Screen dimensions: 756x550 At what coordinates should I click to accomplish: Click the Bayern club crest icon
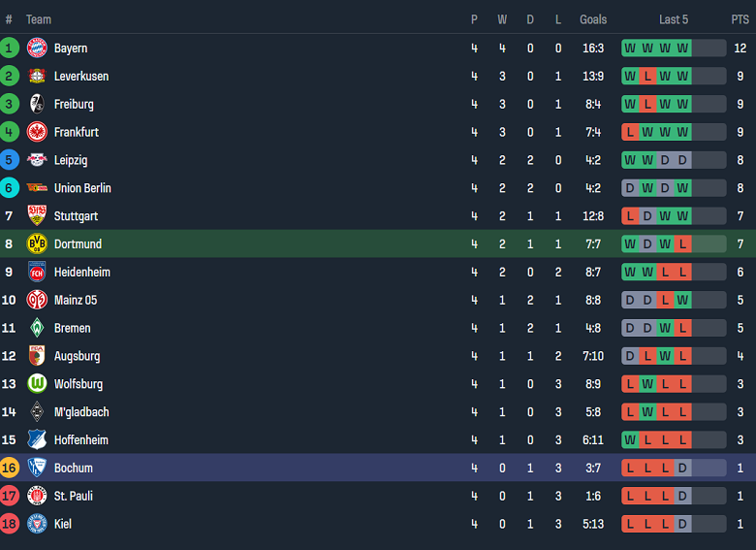tap(37, 48)
